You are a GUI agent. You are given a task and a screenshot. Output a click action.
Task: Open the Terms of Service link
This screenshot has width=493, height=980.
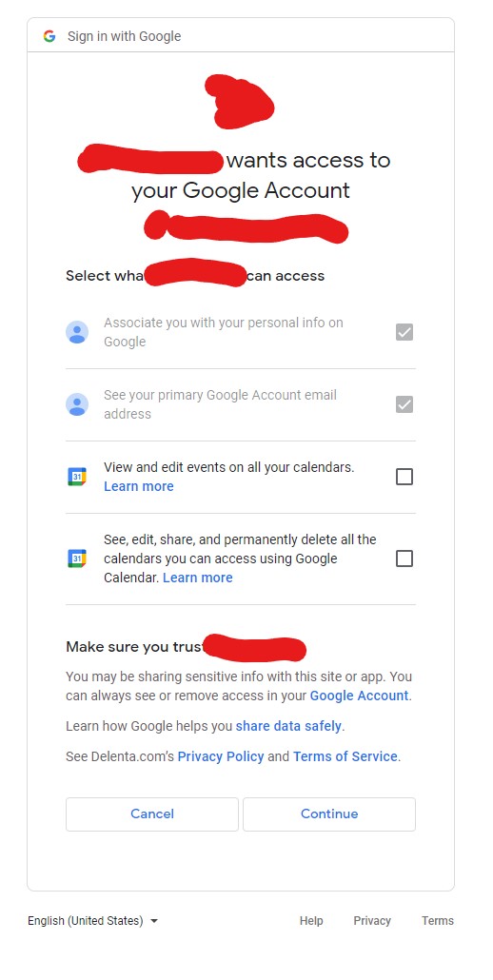click(x=345, y=756)
